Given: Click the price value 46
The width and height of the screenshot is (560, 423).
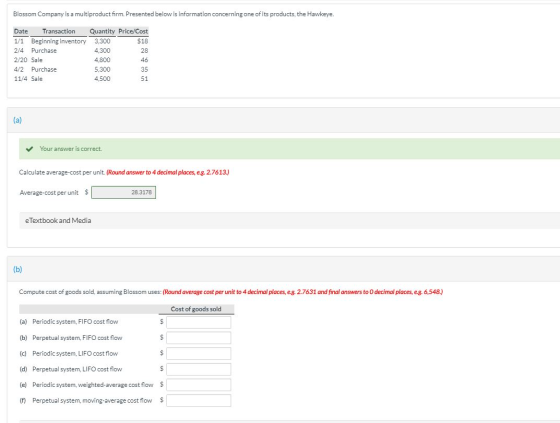Looking at the screenshot, I should [144, 60].
